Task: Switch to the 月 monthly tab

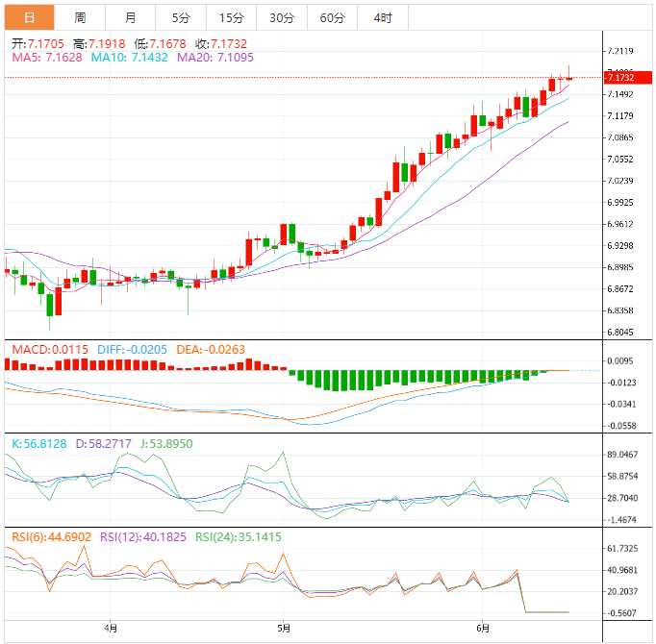Action: [130, 17]
